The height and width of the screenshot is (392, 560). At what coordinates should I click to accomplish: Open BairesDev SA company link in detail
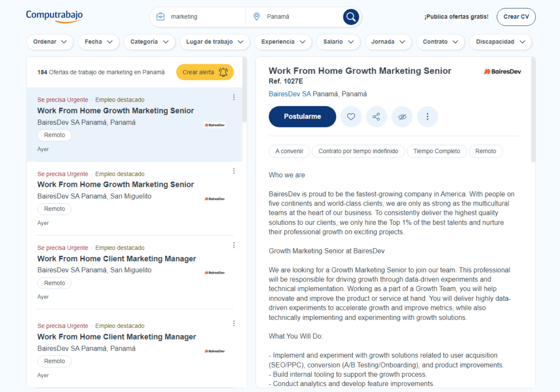coord(290,94)
